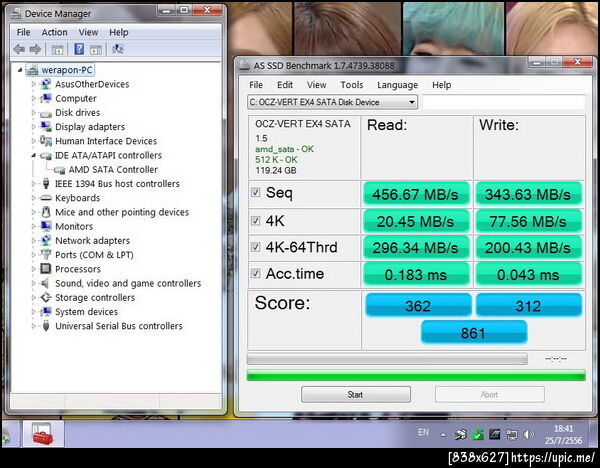Open the Language menu in AS SSD Benchmark

(x=397, y=85)
